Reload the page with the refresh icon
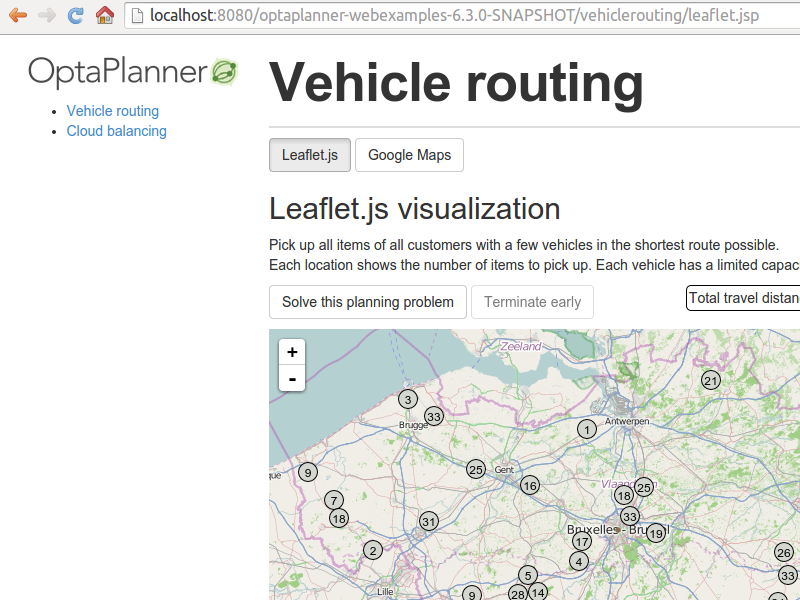The height and width of the screenshot is (600, 800). [x=75, y=15]
